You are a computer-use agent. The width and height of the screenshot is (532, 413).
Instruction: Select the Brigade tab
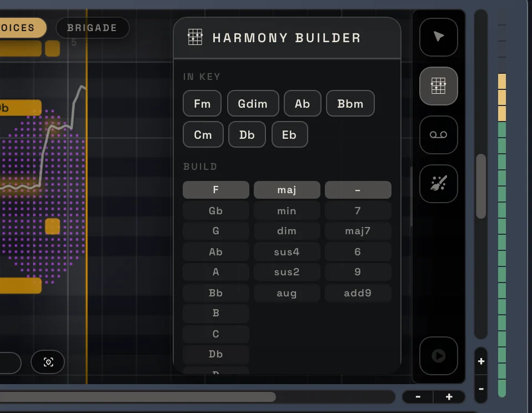click(x=92, y=28)
